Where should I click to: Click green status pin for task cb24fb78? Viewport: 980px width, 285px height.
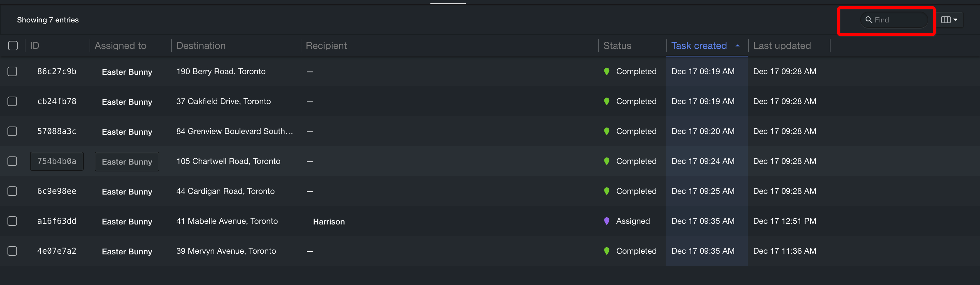click(606, 101)
